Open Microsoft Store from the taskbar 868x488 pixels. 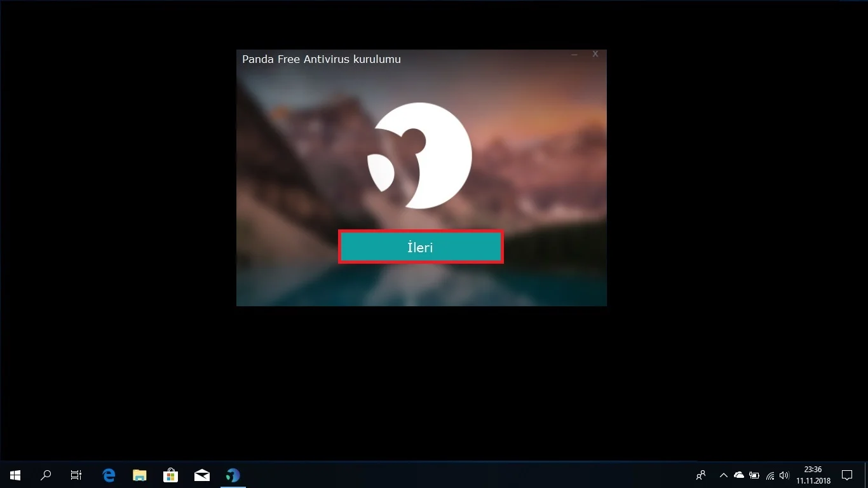click(170, 475)
